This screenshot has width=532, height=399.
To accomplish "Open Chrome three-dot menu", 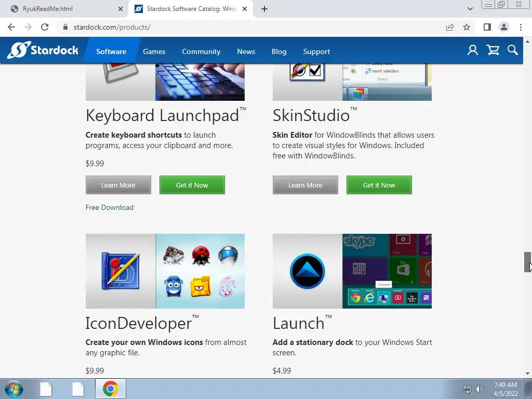I will (521, 27).
